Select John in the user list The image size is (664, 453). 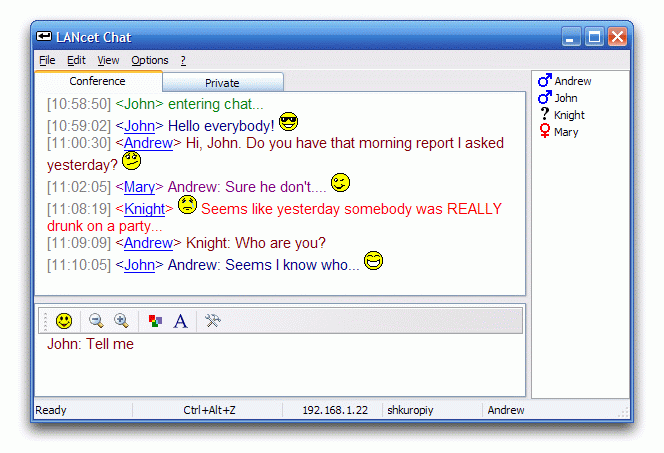pyautogui.click(x=566, y=98)
